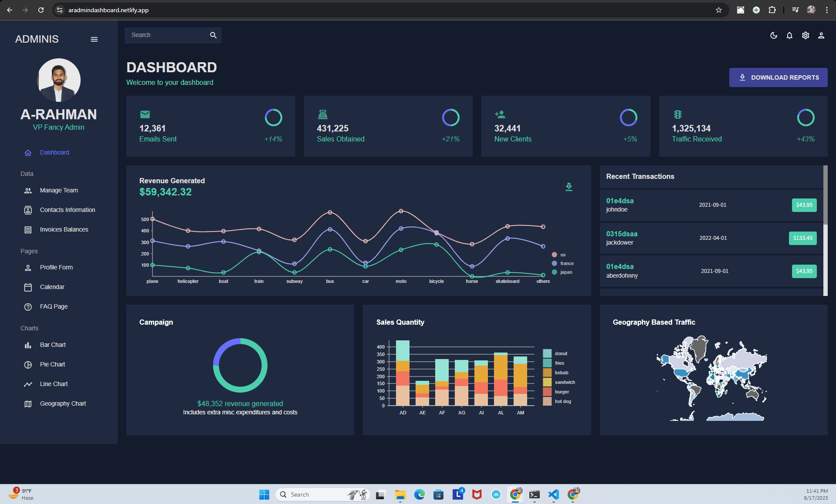Open Invoices Balances page
This screenshot has height=504, width=836.
pyautogui.click(x=64, y=229)
